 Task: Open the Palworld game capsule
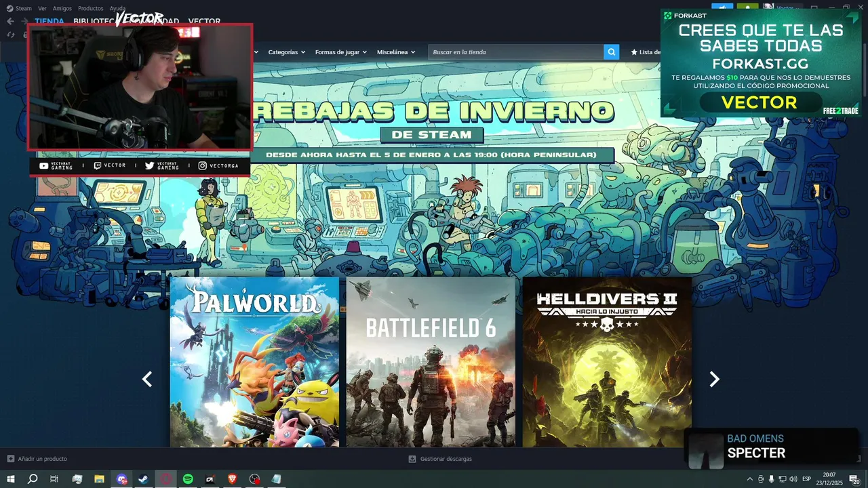[254, 362]
